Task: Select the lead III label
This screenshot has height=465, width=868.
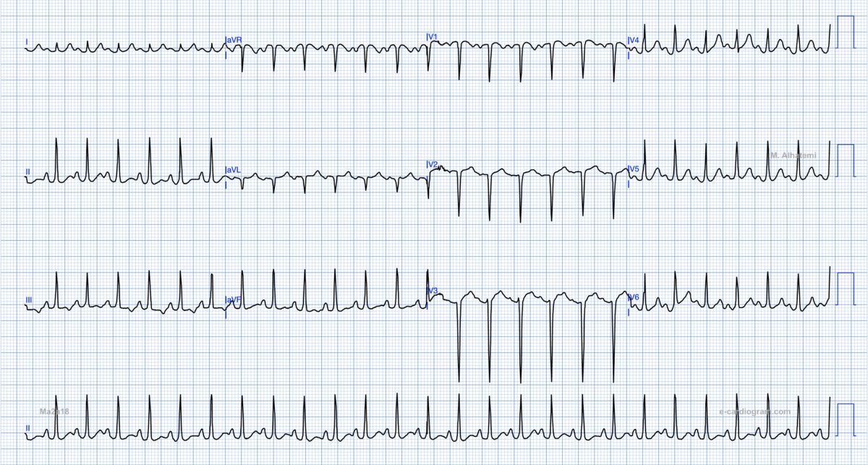Action: click(28, 299)
